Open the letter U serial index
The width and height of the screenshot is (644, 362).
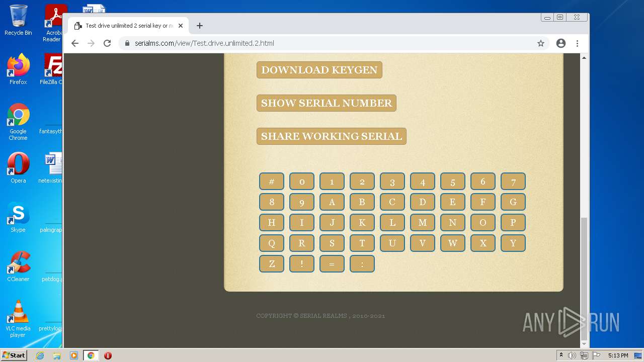coord(392,243)
